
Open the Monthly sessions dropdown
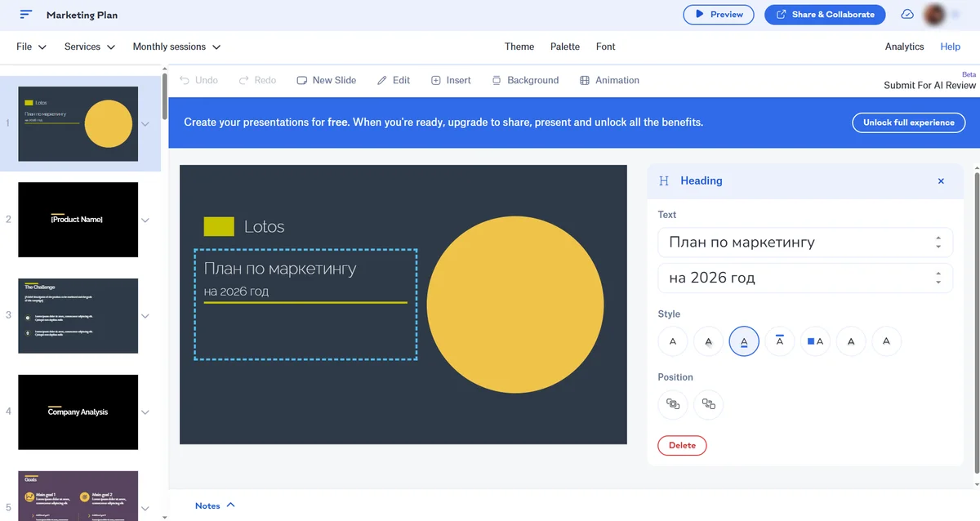coord(176,47)
